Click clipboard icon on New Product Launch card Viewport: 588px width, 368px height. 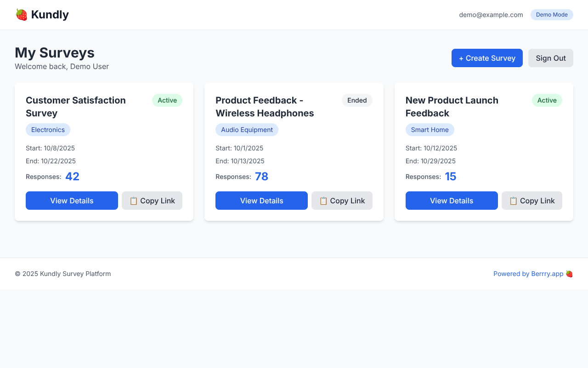click(513, 201)
